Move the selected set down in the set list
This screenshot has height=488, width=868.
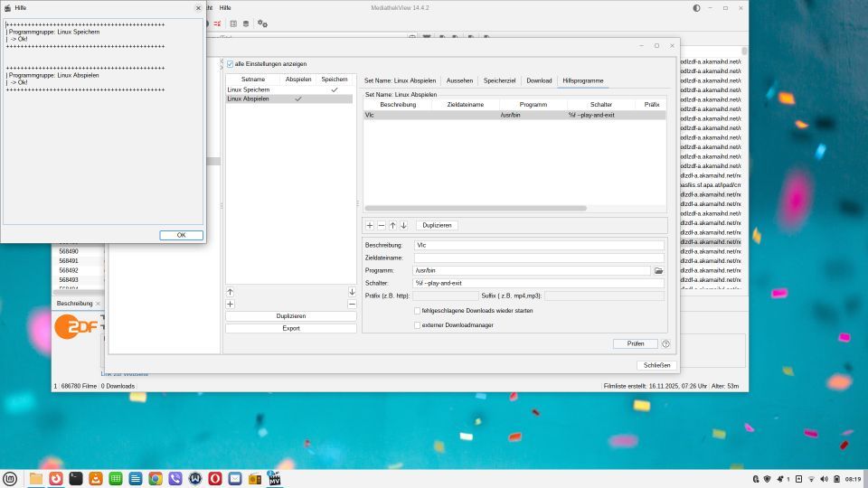[352, 292]
